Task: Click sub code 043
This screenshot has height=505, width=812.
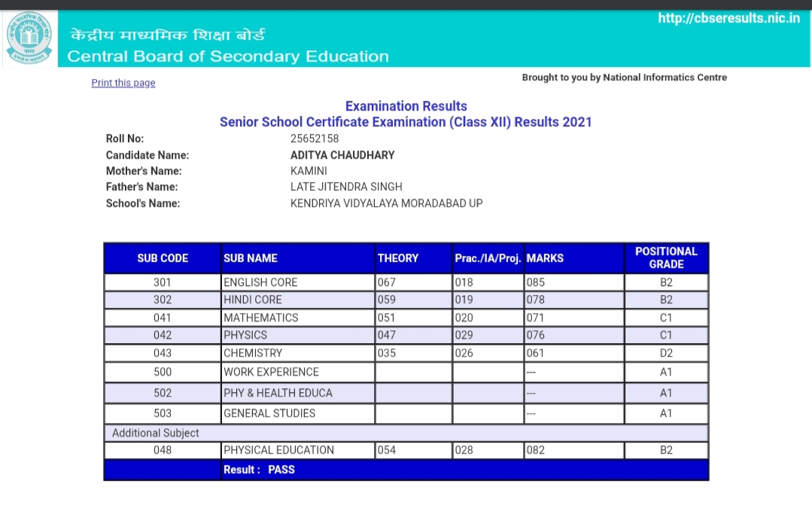Action: pos(163,353)
